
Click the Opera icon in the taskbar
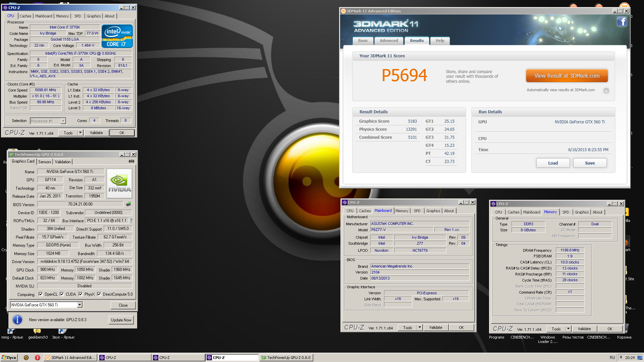(38, 358)
